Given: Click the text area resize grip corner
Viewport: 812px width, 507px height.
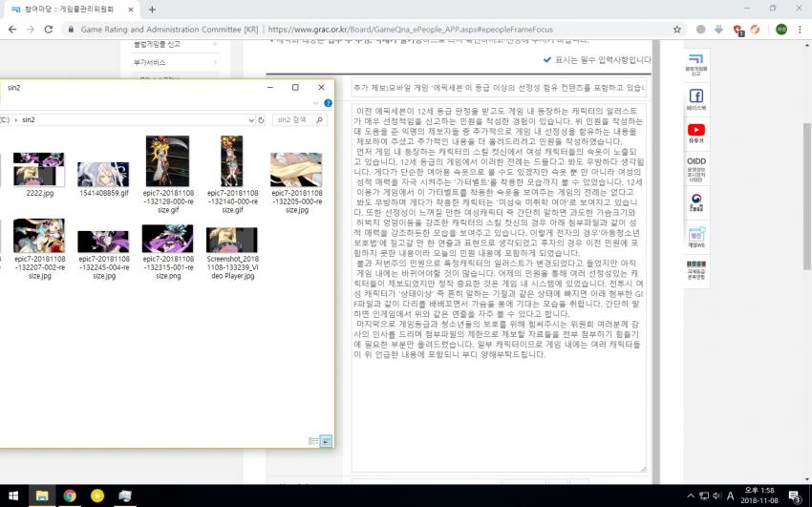Looking at the screenshot, I should (643, 469).
